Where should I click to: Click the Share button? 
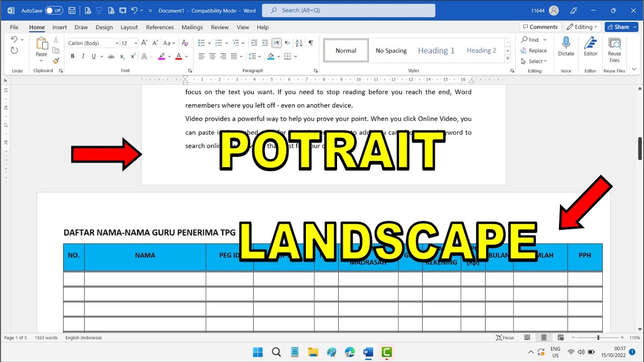point(621,27)
